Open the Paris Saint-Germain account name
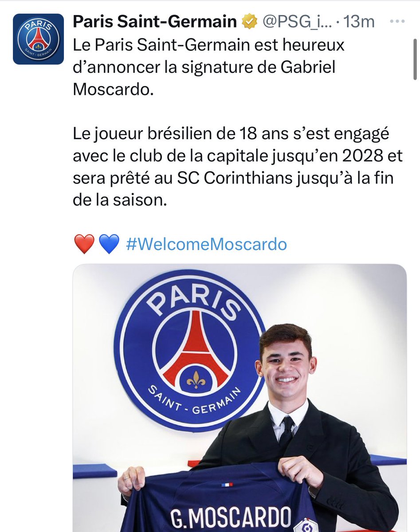This screenshot has width=420, height=532. tap(154, 21)
